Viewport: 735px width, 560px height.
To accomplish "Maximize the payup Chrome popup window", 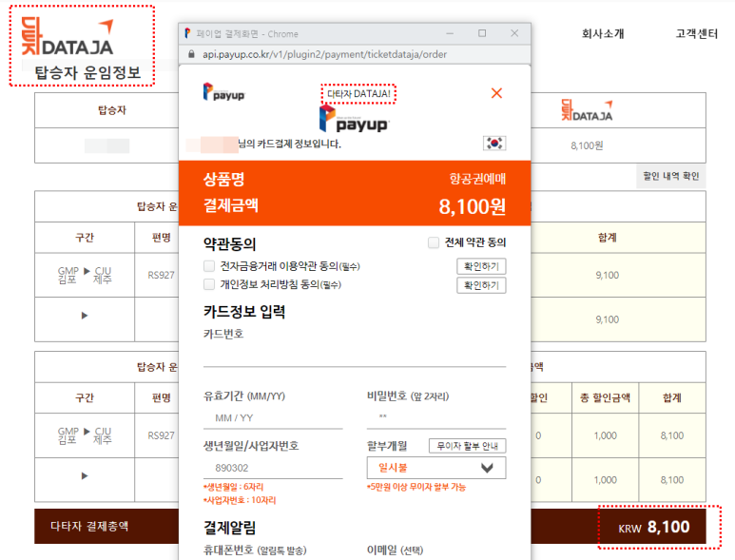I will tap(482, 33).
